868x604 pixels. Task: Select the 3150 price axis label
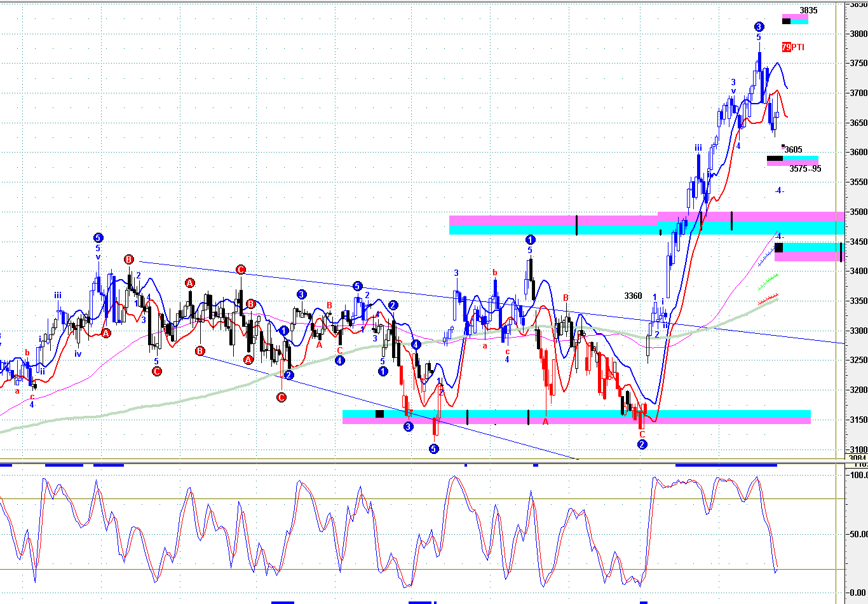click(x=858, y=420)
